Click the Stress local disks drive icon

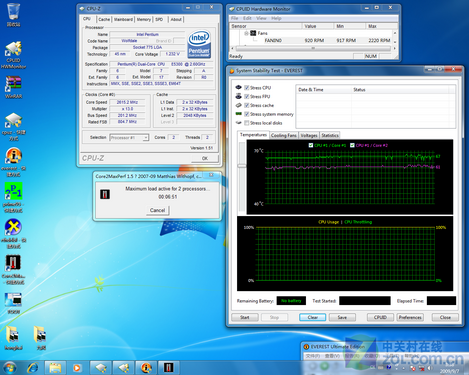point(238,123)
